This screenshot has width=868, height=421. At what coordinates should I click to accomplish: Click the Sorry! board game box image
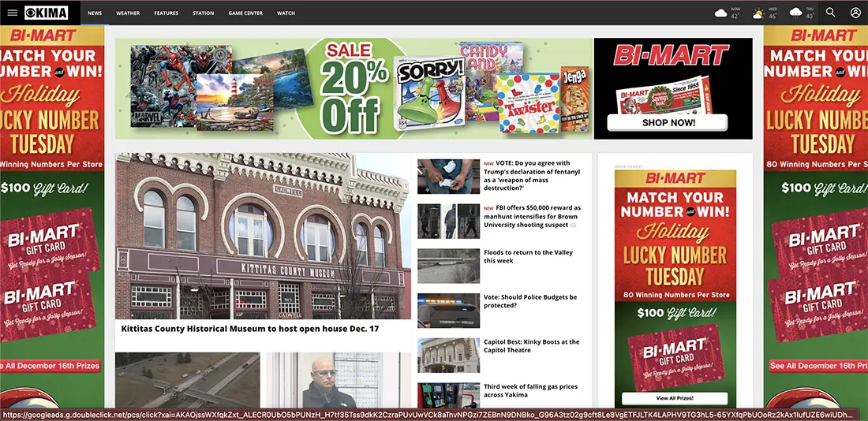(429, 93)
